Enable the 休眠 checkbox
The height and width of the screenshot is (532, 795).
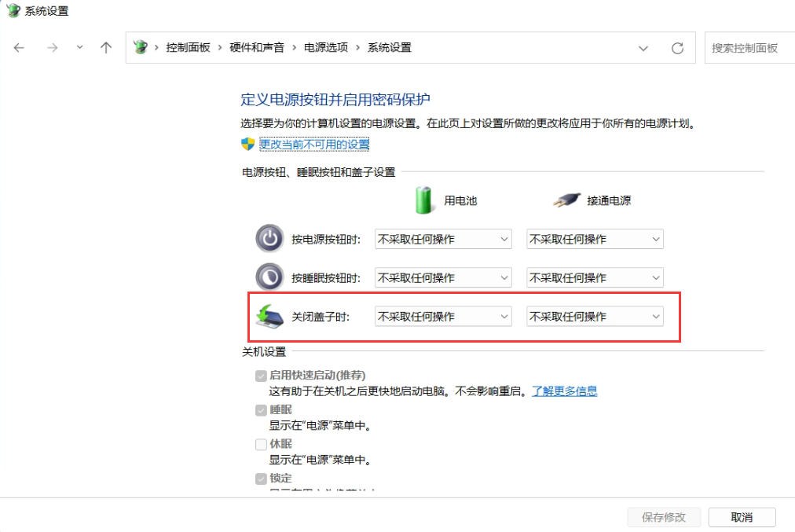[262, 443]
